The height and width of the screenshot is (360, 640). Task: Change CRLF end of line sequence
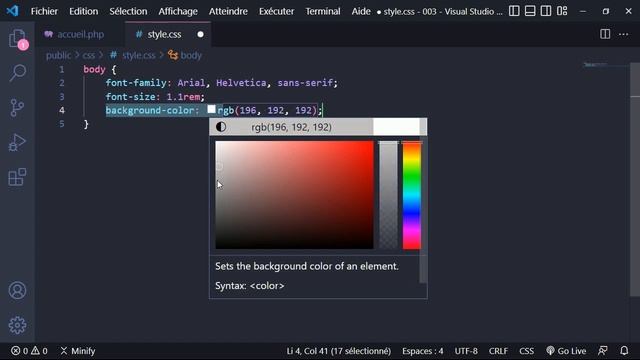point(498,351)
